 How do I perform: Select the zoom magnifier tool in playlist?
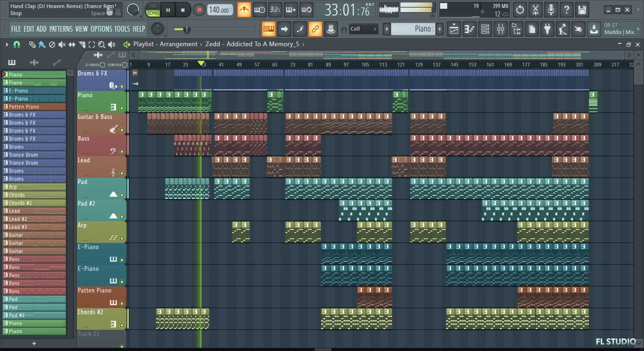[x=101, y=44]
